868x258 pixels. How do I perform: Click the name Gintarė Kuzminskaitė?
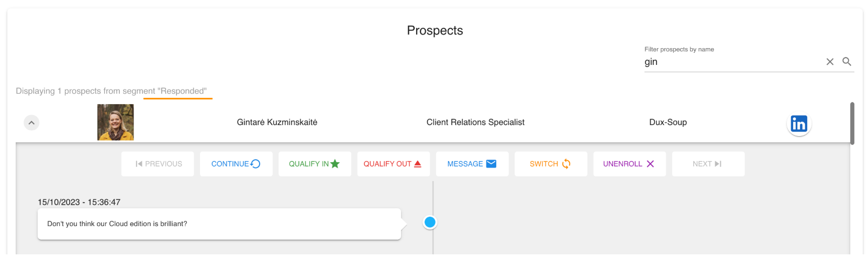point(277,122)
